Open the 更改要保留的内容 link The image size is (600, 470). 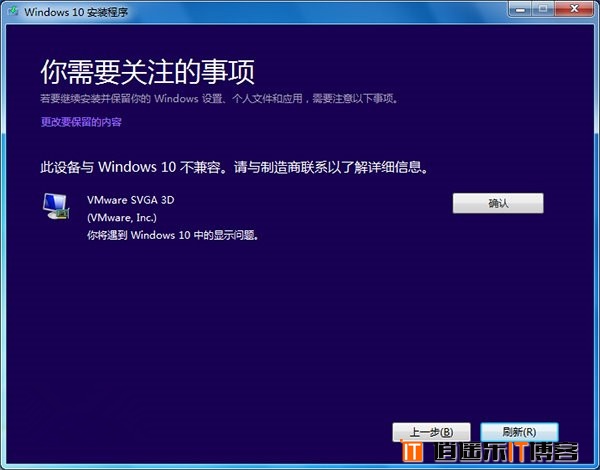[81, 122]
